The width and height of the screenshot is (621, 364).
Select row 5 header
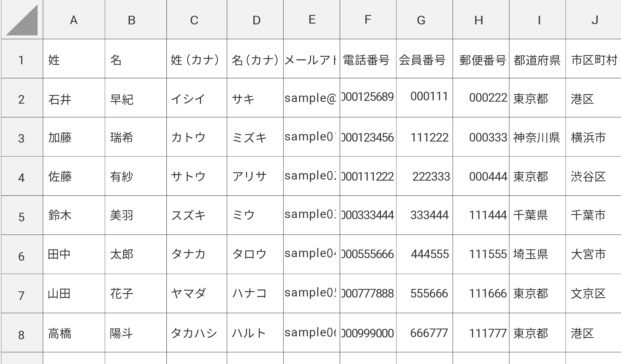pyautogui.click(x=22, y=217)
